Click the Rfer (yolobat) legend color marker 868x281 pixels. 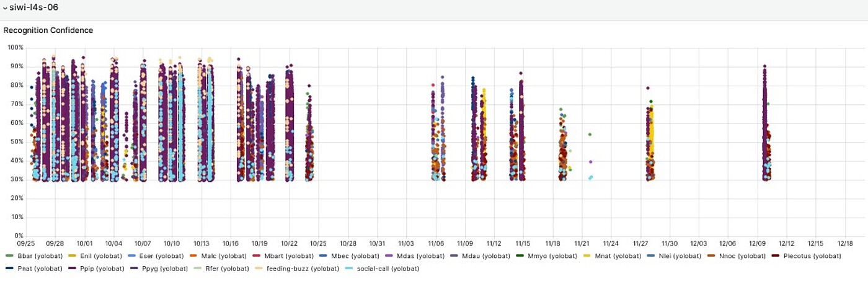coord(197,269)
